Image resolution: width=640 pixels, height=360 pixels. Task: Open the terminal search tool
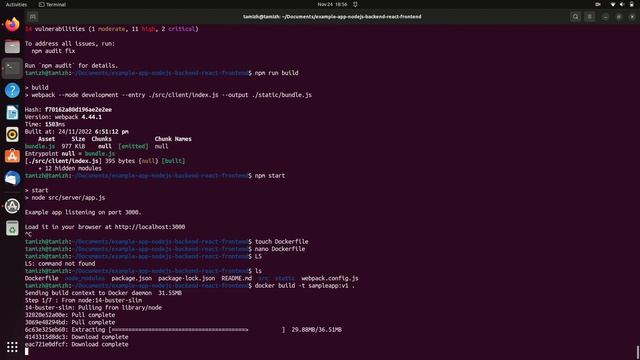[x=576, y=17]
